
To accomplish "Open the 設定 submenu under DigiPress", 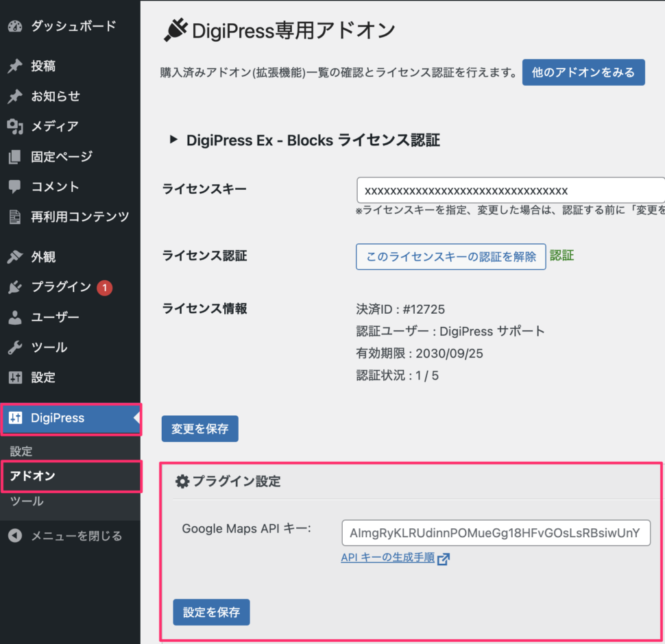I will pos(21,451).
